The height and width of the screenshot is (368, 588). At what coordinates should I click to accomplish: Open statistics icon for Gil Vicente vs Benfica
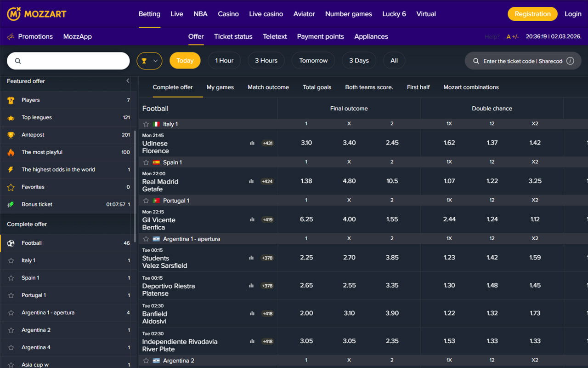[252, 219]
